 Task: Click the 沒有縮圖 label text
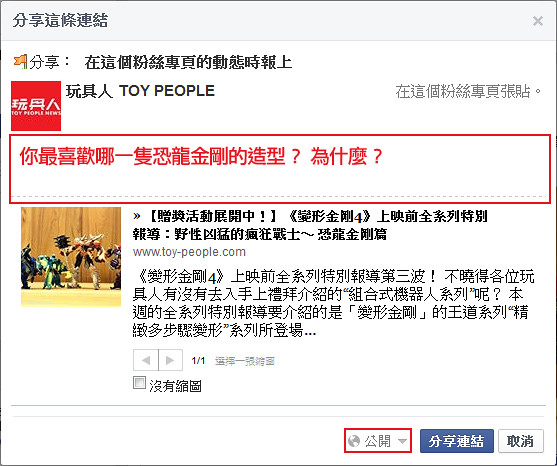click(x=175, y=386)
